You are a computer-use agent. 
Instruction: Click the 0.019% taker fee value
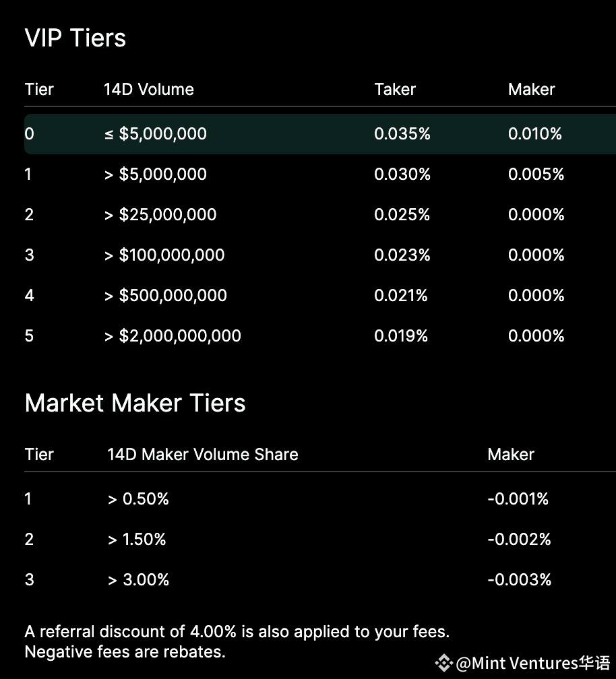click(401, 336)
